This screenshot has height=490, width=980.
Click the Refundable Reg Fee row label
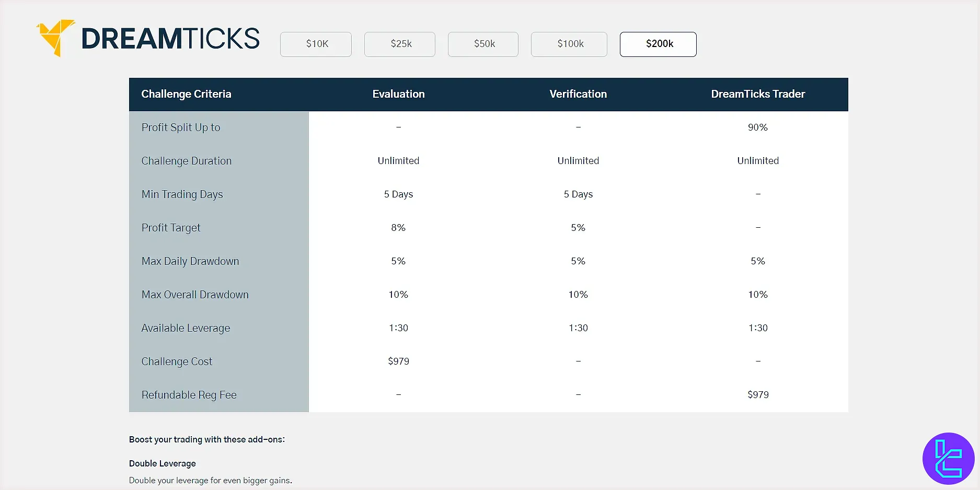pyautogui.click(x=189, y=395)
